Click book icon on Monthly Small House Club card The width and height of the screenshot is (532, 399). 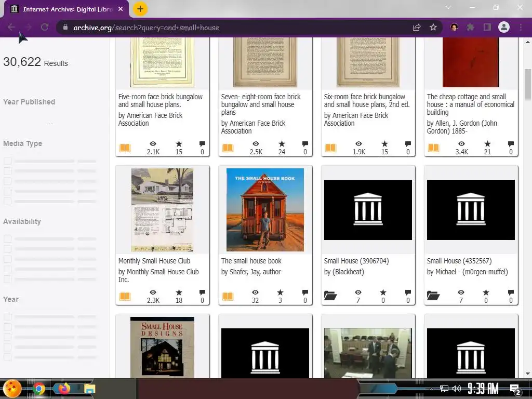[x=125, y=296]
